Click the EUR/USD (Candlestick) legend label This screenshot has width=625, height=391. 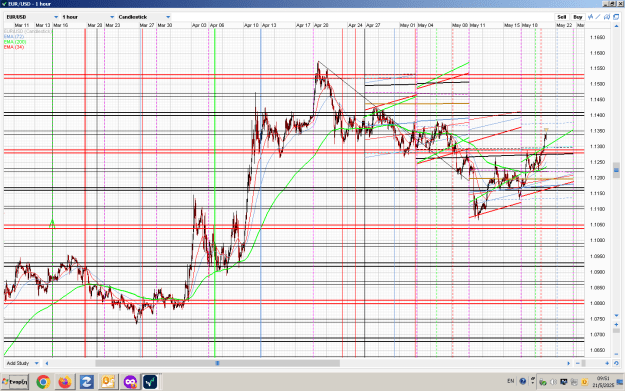[27, 31]
